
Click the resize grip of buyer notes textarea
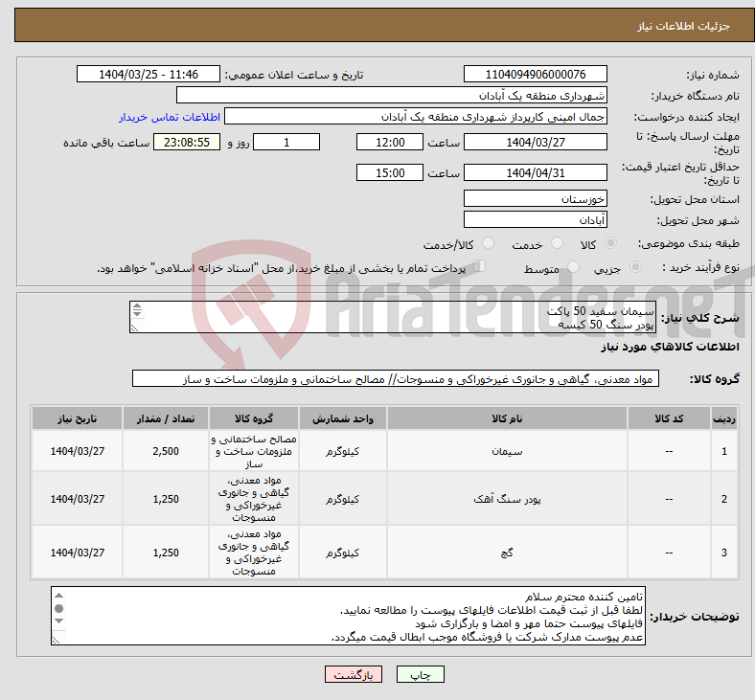pyautogui.click(x=57, y=640)
